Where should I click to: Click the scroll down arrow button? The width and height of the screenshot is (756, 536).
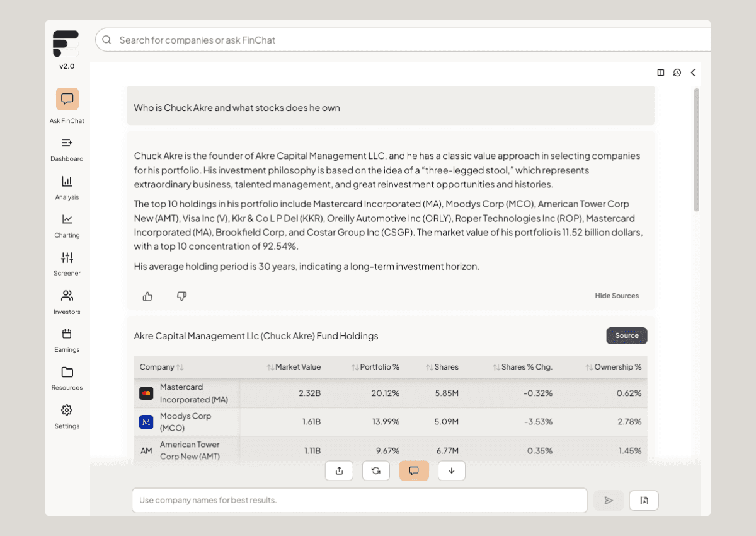point(451,470)
